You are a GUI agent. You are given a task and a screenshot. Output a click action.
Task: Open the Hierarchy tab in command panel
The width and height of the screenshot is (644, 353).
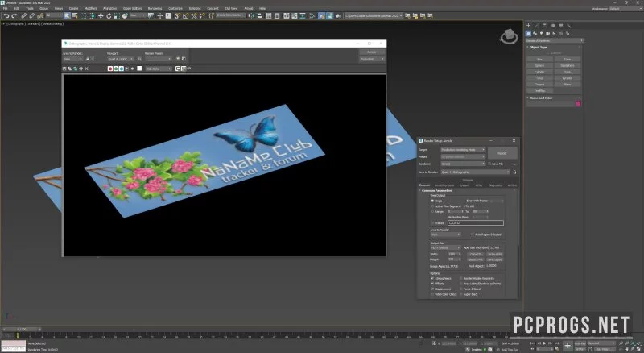pos(545,26)
